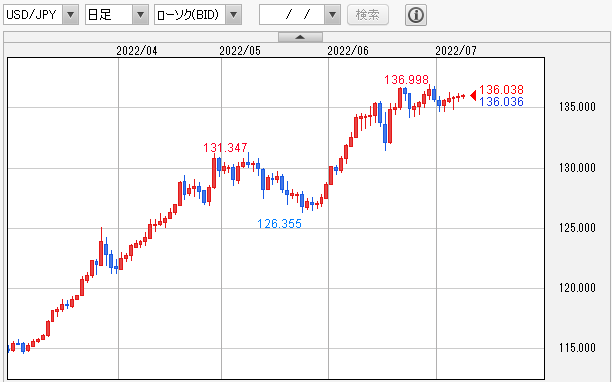Open the USD/JPY currency pair dropdown
Image resolution: width=612 pixels, height=382 pixels.
click(41, 15)
